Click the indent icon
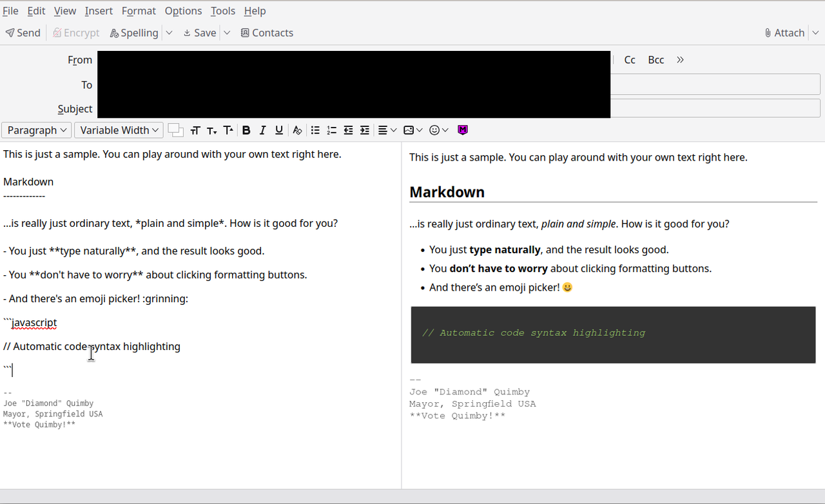The height and width of the screenshot is (504, 825). pos(364,130)
